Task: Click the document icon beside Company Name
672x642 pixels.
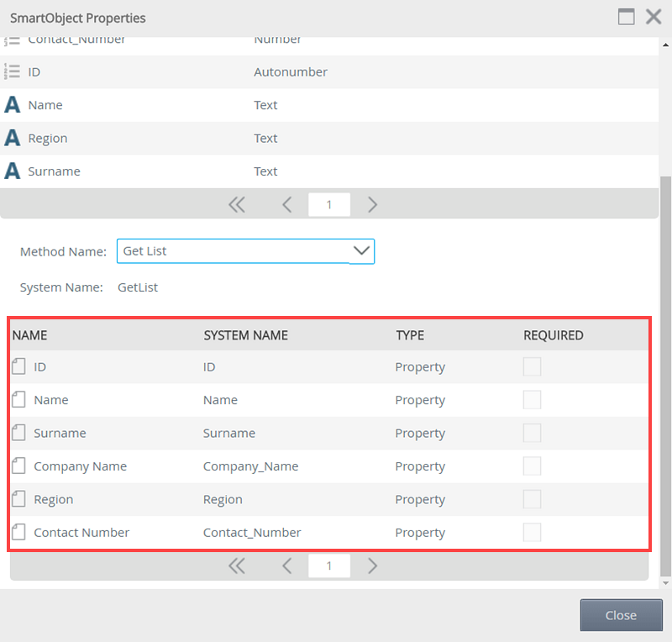Action: tap(18, 466)
